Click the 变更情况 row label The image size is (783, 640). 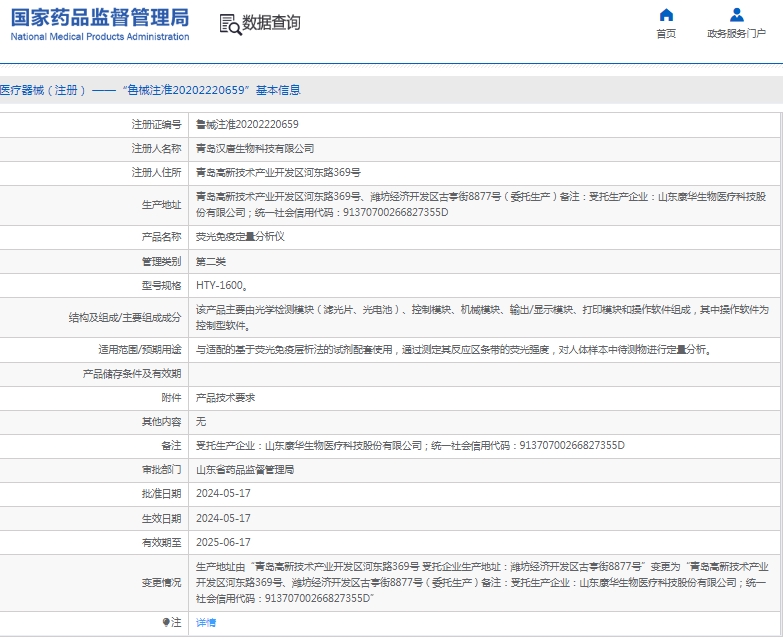(x=161, y=583)
